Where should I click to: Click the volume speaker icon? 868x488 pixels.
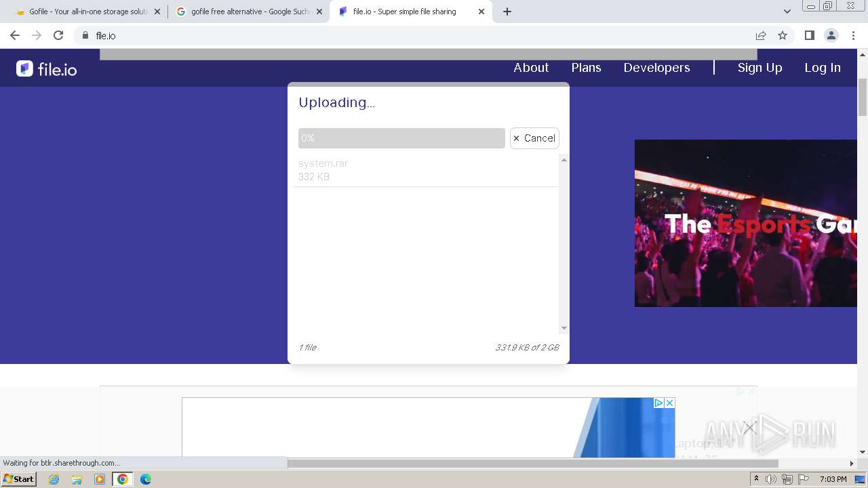[x=771, y=479]
